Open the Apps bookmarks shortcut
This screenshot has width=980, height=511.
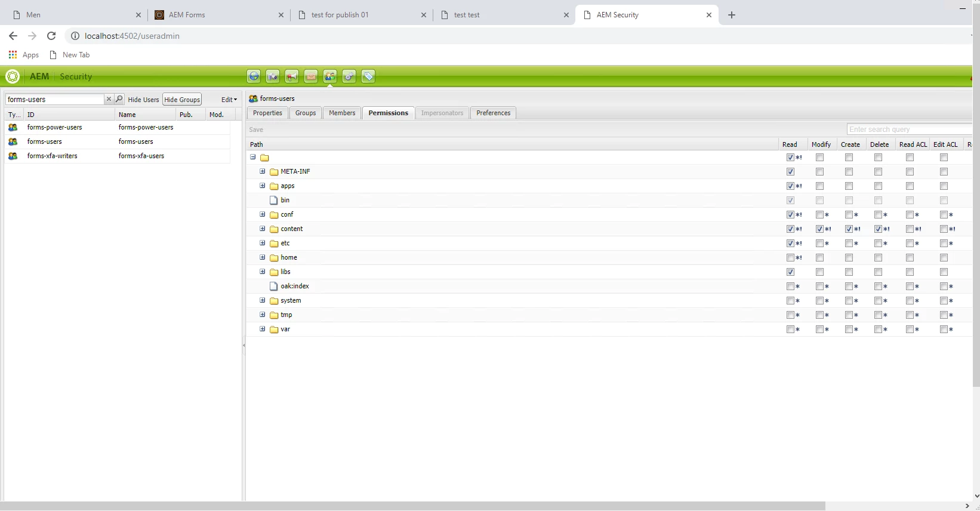pyautogui.click(x=24, y=55)
